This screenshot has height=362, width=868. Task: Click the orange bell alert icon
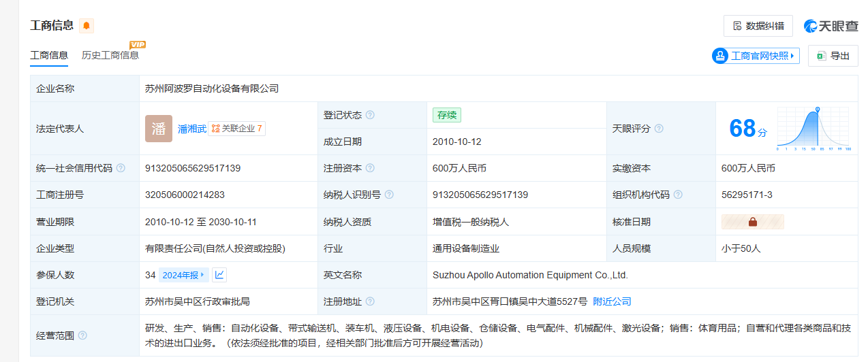[87, 26]
